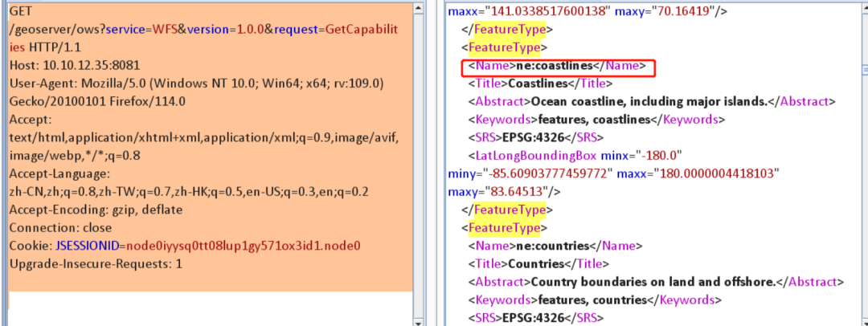868x326 pixels.
Task: Click the Abstract 'Ocean coastline, including major islands' line
Action: (x=652, y=102)
